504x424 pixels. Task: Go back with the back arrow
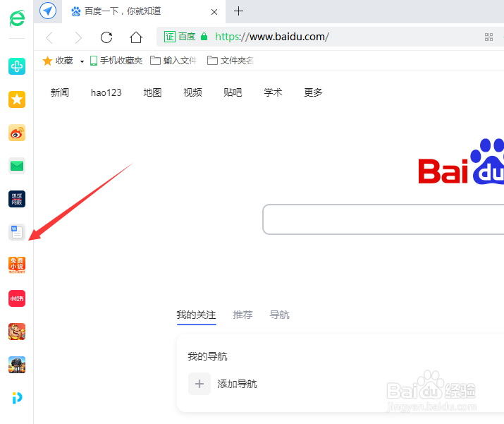tap(49, 37)
